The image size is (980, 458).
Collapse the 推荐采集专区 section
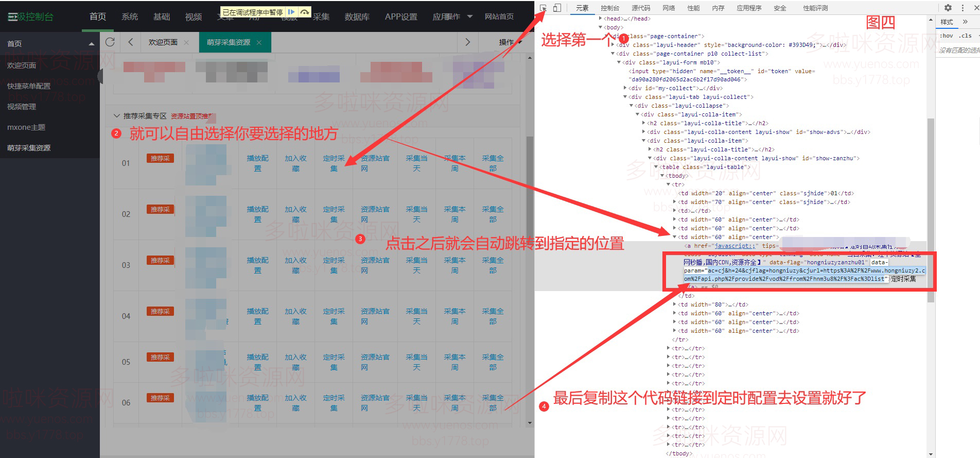tap(117, 116)
